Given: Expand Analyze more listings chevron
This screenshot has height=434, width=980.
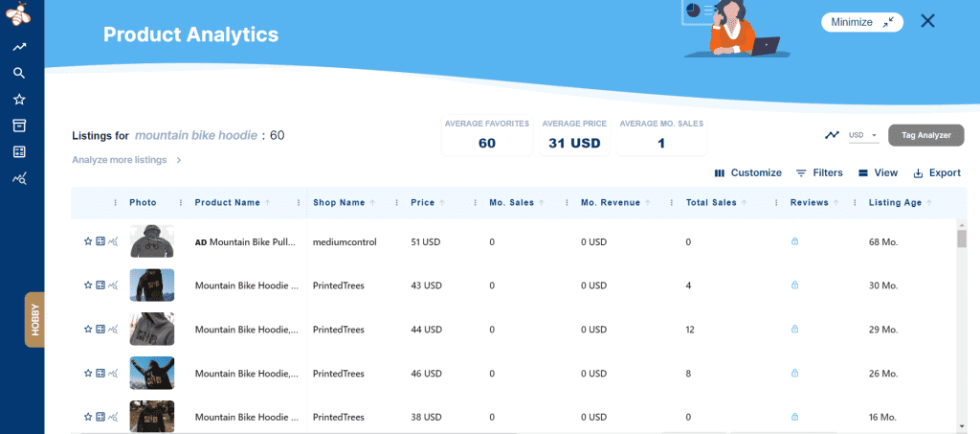Looking at the screenshot, I should pyautogui.click(x=178, y=160).
